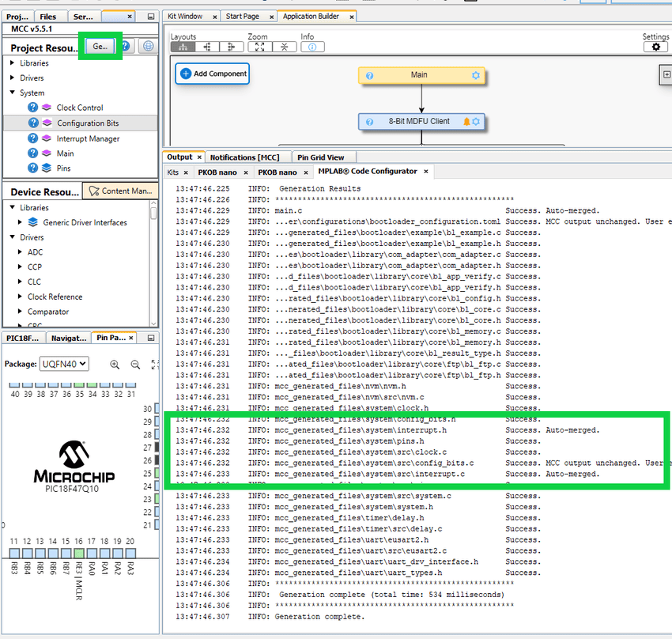Image resolution: width=672 pixels, height=639 pixels.
Task: Click the notification bell on 8-Bit MDFU Client
Action: click(466, 122)
